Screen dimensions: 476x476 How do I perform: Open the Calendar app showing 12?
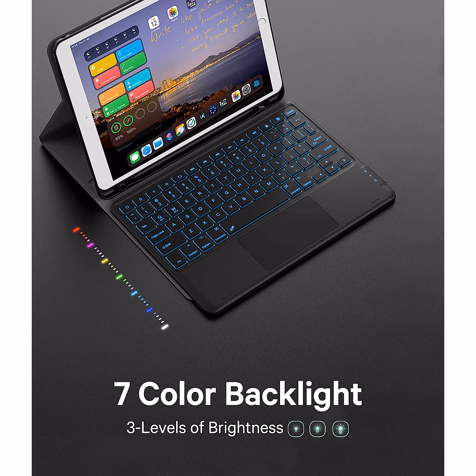click(154, 23)
